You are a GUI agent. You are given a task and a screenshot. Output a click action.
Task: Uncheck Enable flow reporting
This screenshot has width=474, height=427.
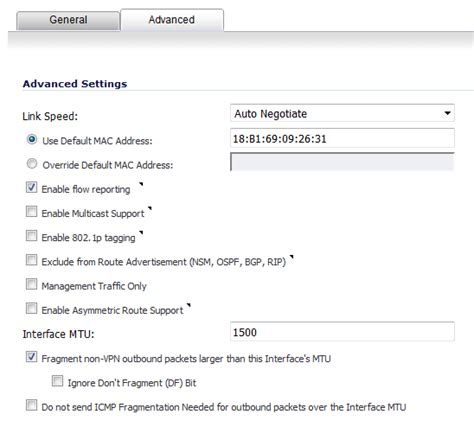(x=31, y=187)
